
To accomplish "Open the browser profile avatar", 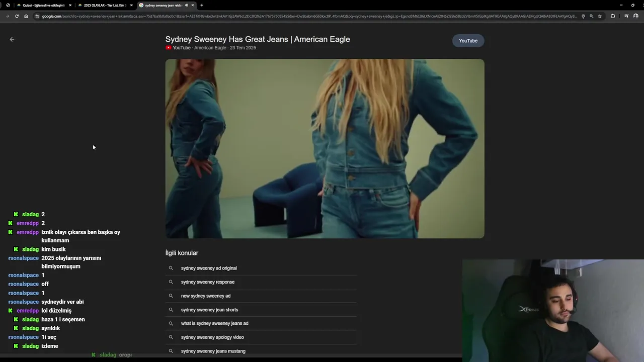I will pos(635,16).
